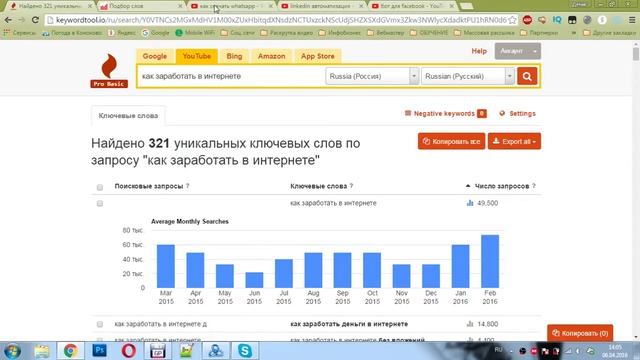The image size is (640, 360).
Task: Expand the bookmarks overflow chevron
Action: [x=574, y=33]
